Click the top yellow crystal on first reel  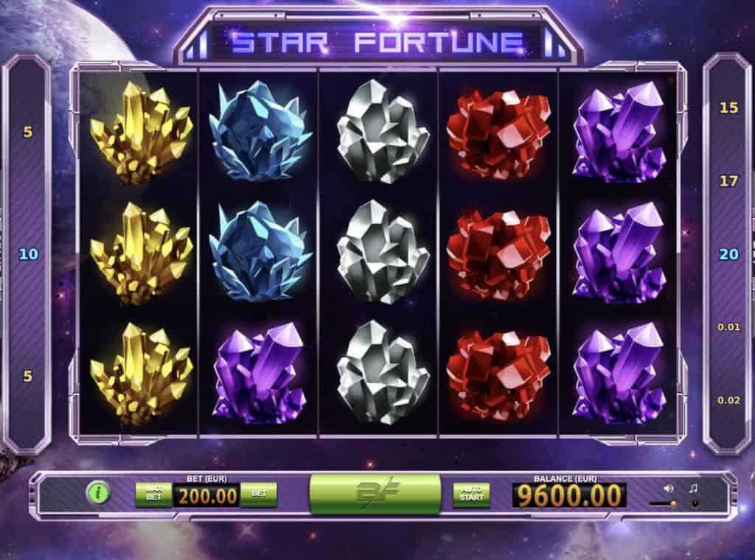(140, 133)
